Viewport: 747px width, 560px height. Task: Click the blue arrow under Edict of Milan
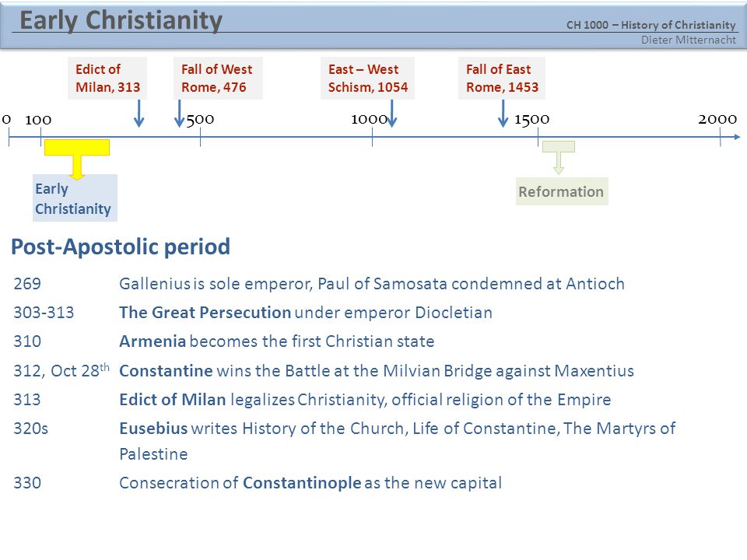point(139,114)
